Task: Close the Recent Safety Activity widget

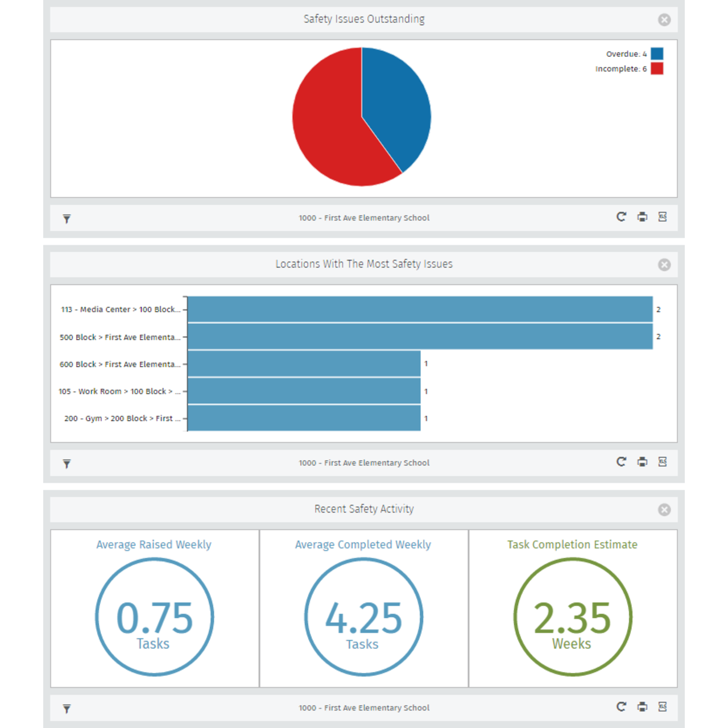Action: 664,510
